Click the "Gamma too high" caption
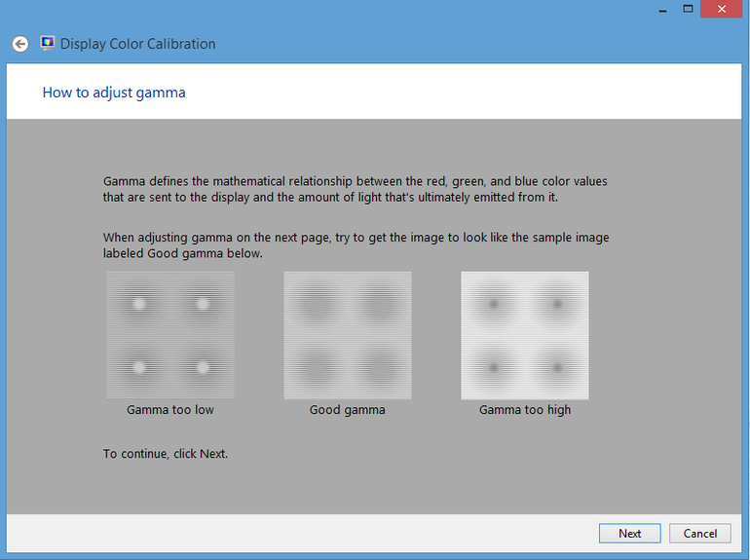 click(525, 410)
